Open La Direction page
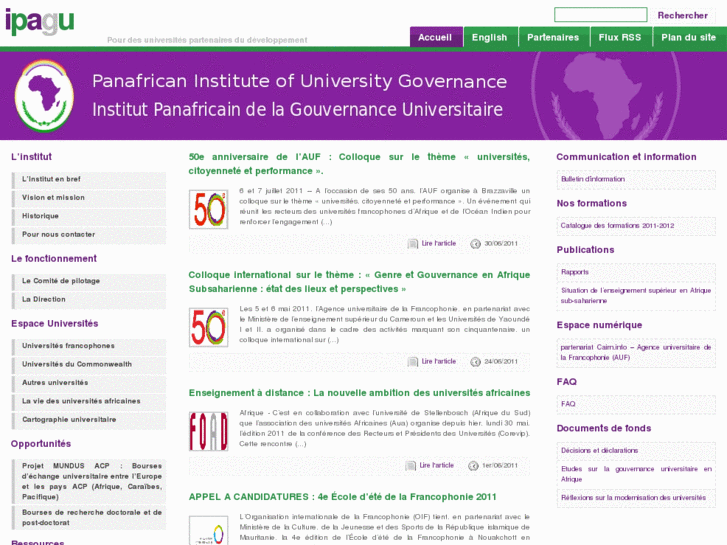The height and width of the screenshot is (545, 727). (89, 300)
